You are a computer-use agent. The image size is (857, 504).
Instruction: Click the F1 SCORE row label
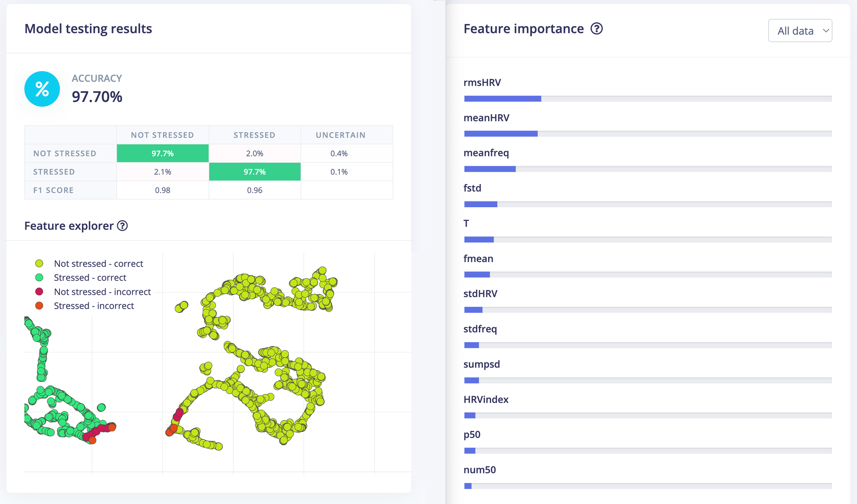click(54, 190)
